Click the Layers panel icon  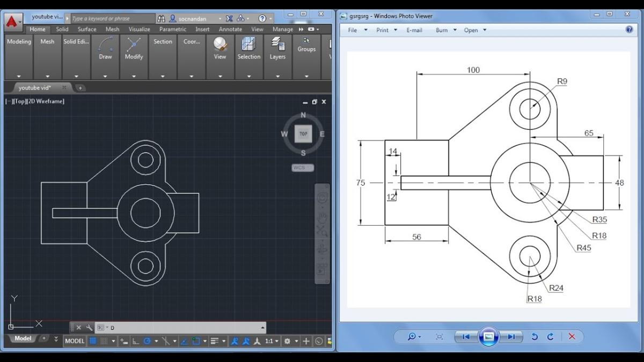pos(277,45)
